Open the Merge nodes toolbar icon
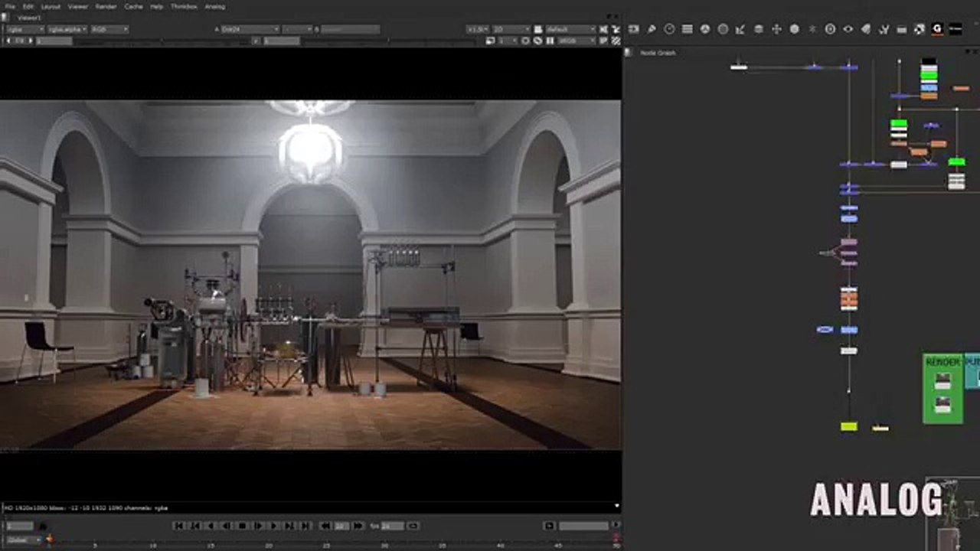This screenshot has width=980, height=551. click(x=759, y=29)
